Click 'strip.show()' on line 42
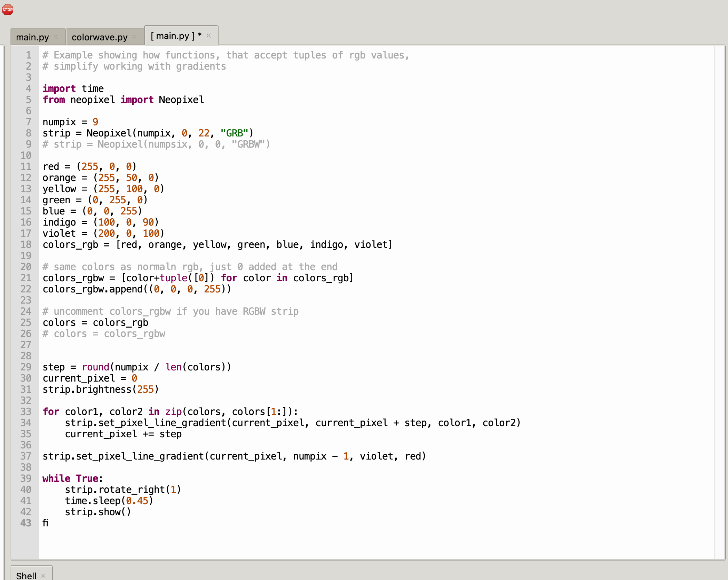This screenshot has height=580, width=728. pos(98,512)
